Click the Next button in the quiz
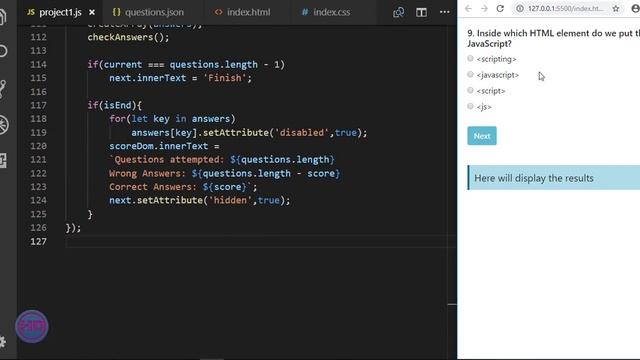The image size is (640, 360). tap(482, 136)
